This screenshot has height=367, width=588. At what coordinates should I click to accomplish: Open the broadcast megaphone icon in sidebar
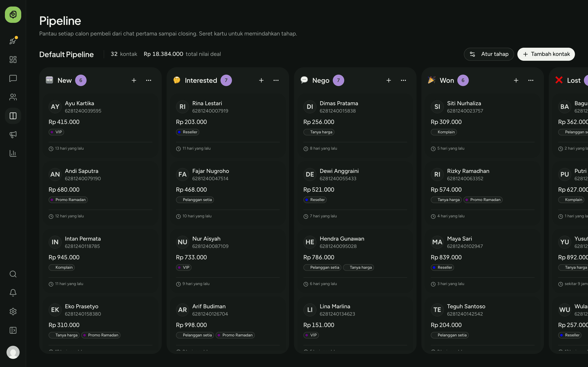point(13,135)
